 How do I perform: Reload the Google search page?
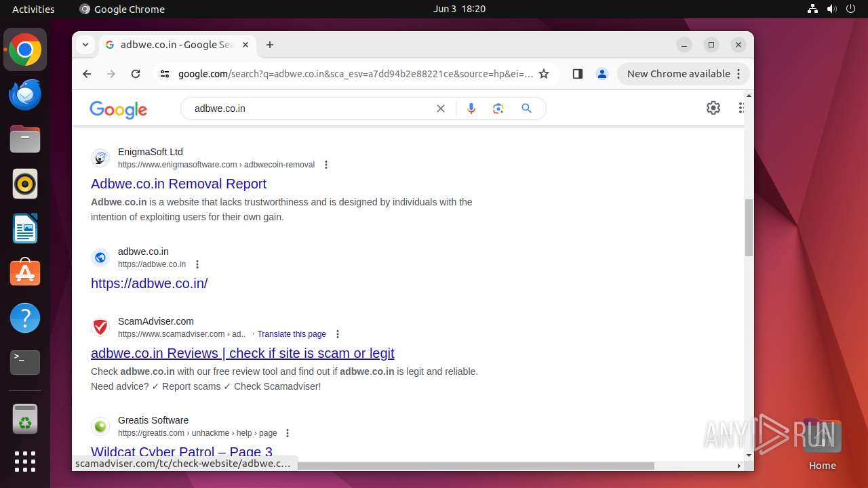(136, 74)
